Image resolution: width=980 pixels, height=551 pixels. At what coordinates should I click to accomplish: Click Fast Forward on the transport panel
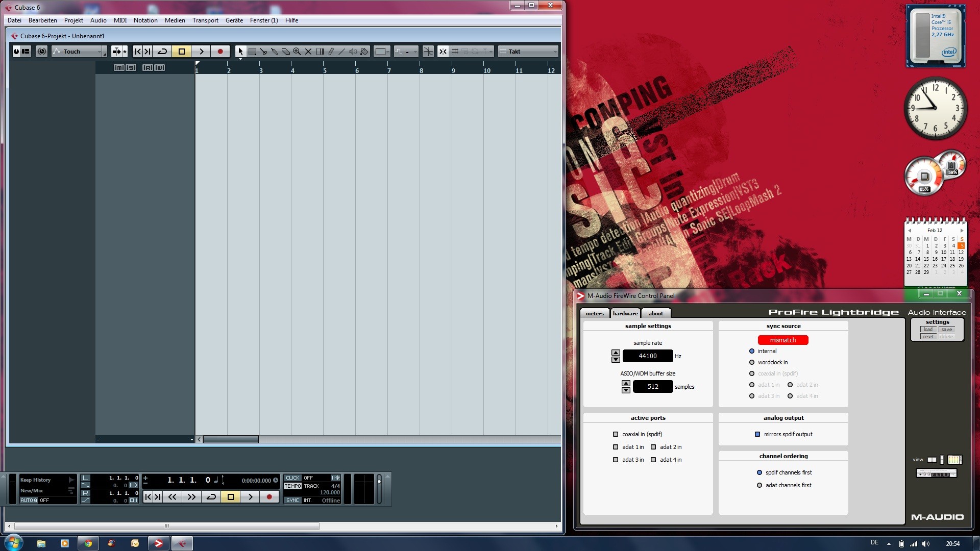(x=191, y=497)
